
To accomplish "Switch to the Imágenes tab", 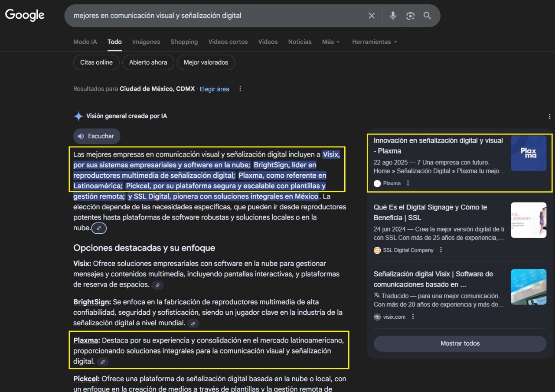I will [146, 42].
